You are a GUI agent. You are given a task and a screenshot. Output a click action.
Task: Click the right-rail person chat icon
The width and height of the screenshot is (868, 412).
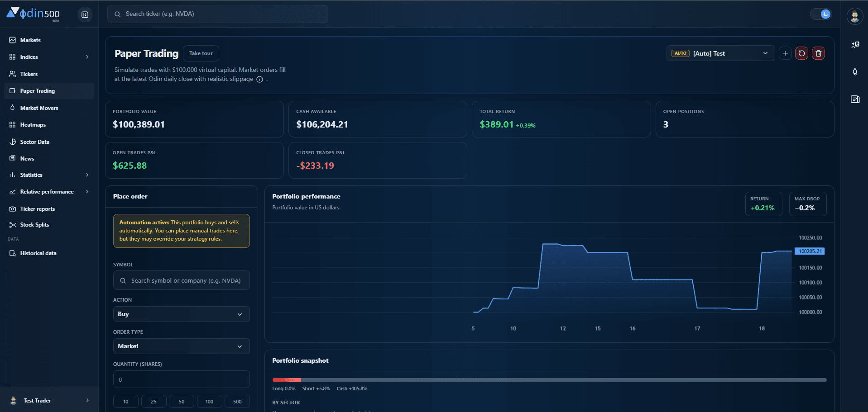(x=855, y=45)
